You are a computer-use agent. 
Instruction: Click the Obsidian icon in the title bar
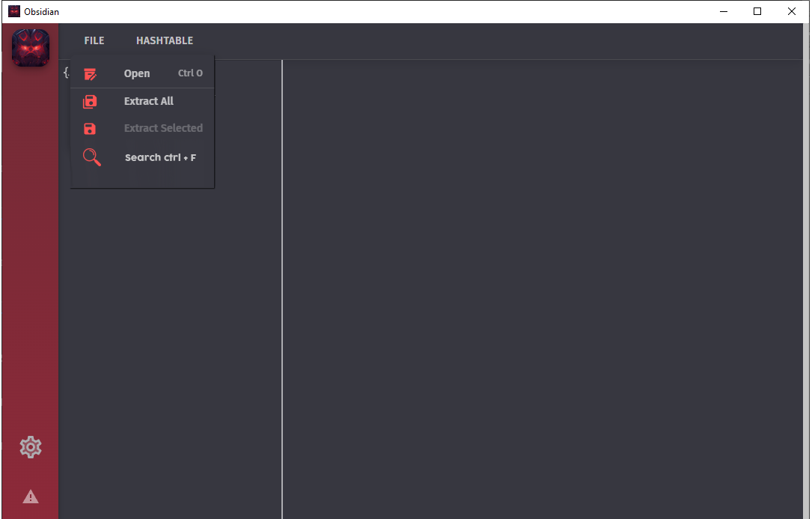pos(13,10)
